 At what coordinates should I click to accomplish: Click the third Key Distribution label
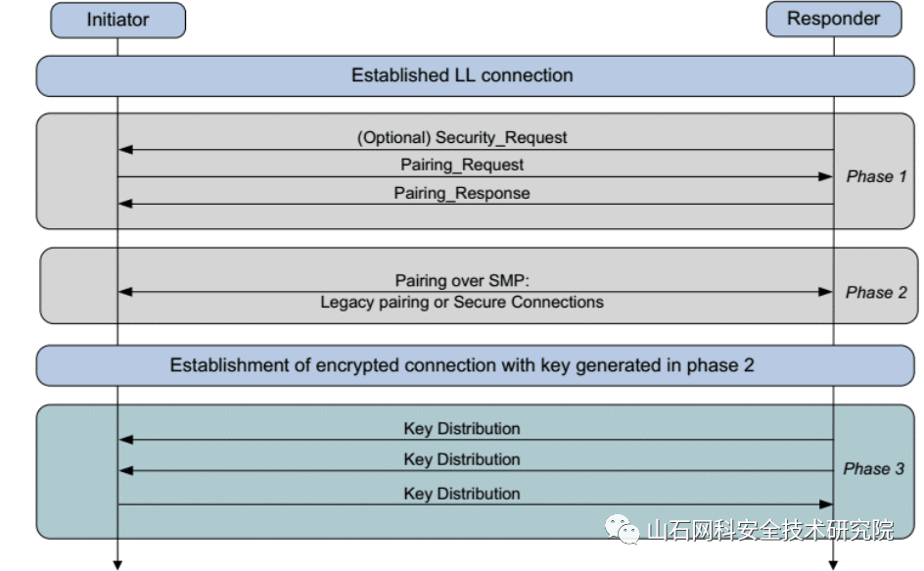coord(461,494)
